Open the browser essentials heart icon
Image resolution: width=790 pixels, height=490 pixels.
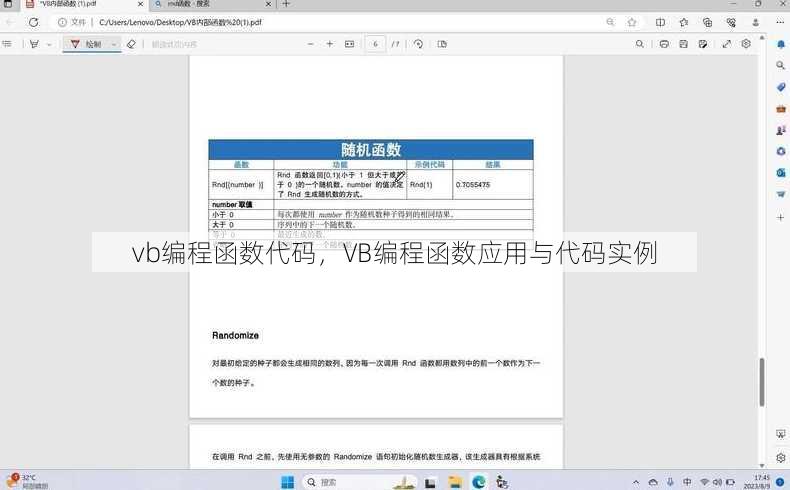731,22
